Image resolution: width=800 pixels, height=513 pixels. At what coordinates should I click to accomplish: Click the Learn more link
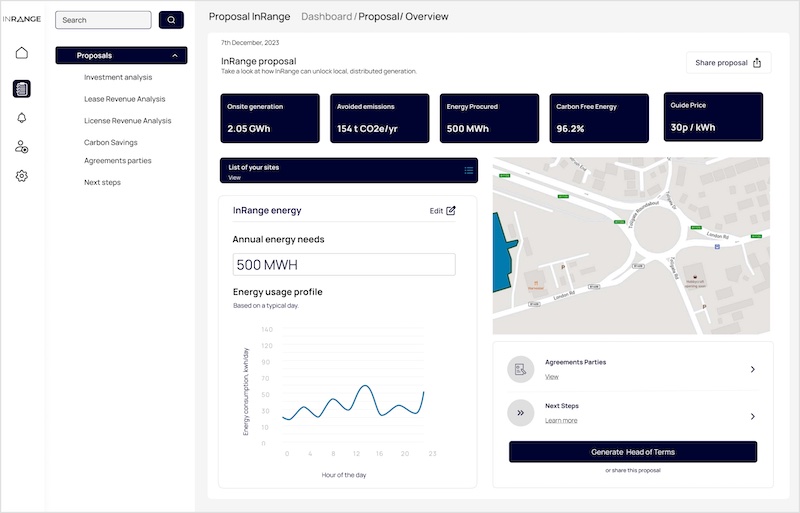561,421
